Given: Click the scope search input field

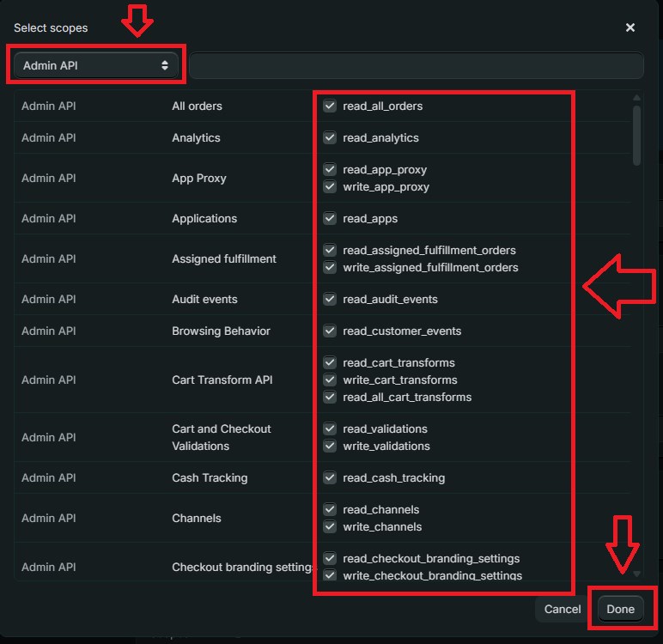Looking at the screenshot, I should (416, 65).
